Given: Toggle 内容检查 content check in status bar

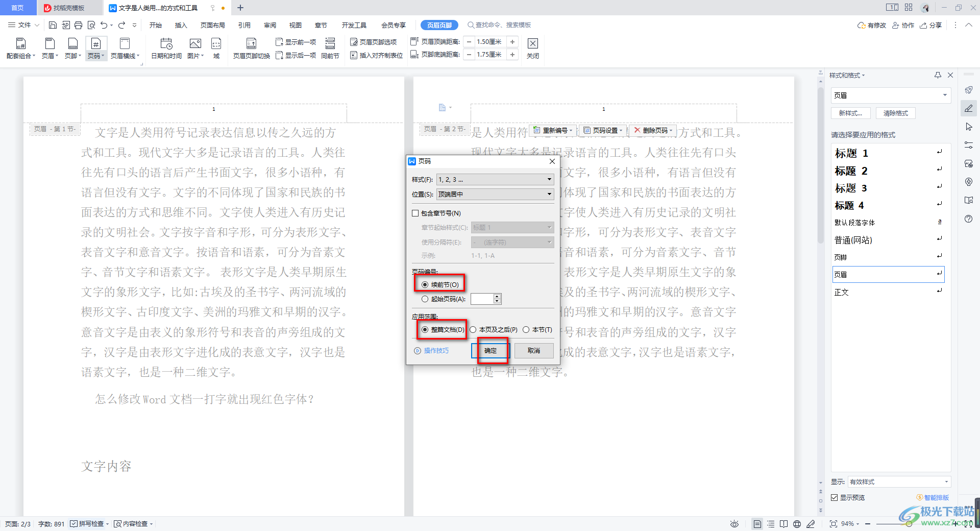Looking at the screenshot, I should [x=133, y=524].
